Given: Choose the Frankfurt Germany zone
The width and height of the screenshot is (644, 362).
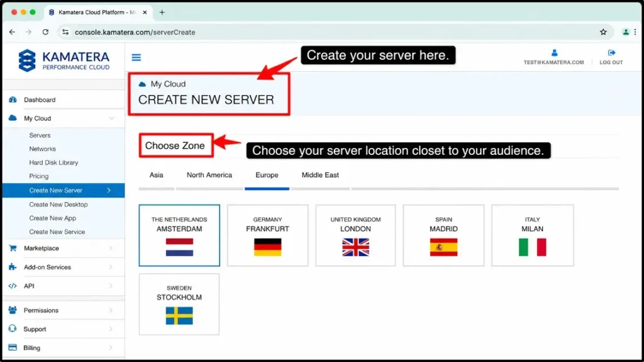Looking at the screenshot, I should coord(267,235).
